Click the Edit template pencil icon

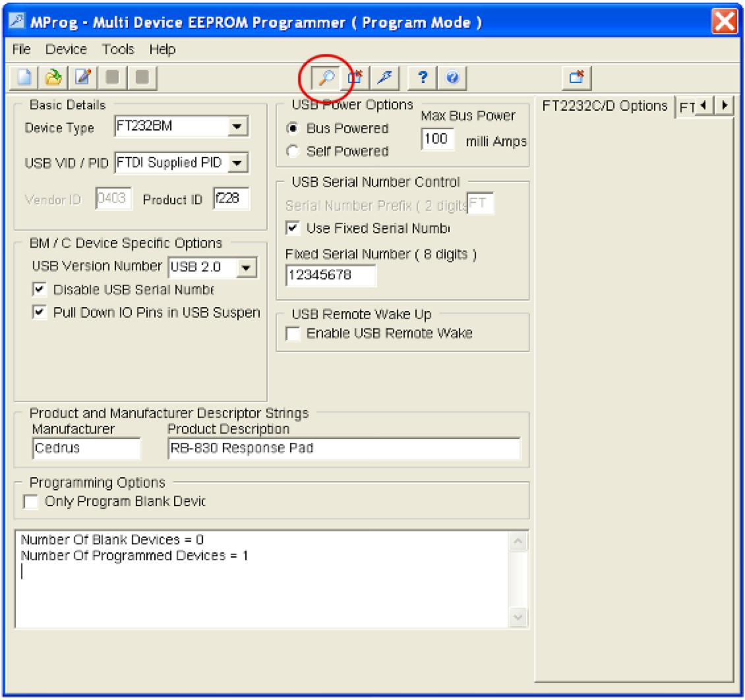(82, 78)
